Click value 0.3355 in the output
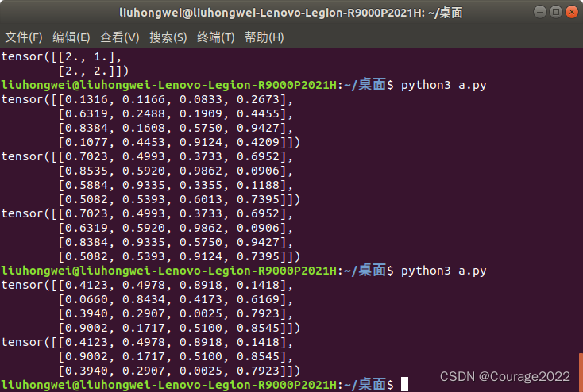Viewport: 583px width, 392px height. tap(201, 185)
